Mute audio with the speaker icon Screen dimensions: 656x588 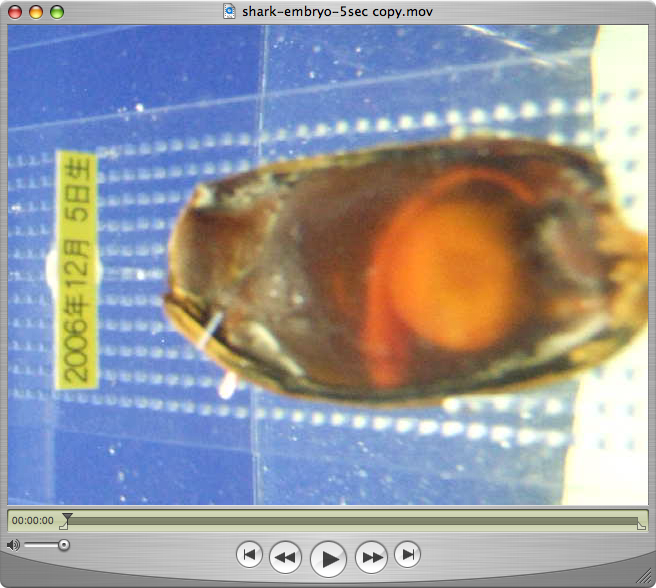(13, 545)
